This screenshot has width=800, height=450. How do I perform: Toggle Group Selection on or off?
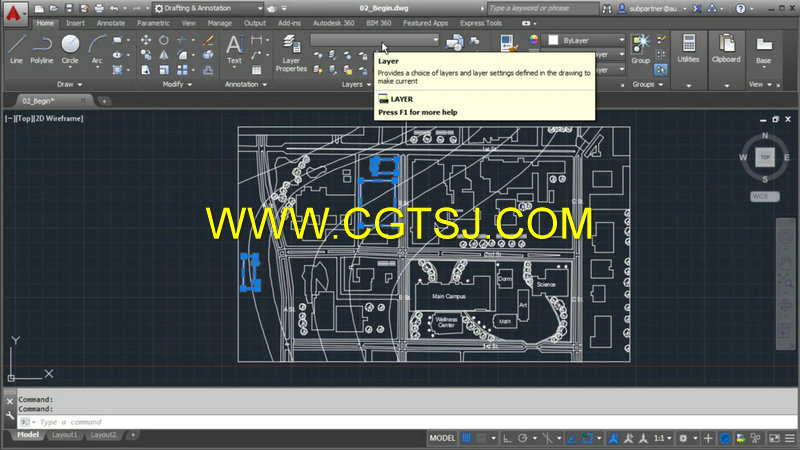(x=661, y=70)
